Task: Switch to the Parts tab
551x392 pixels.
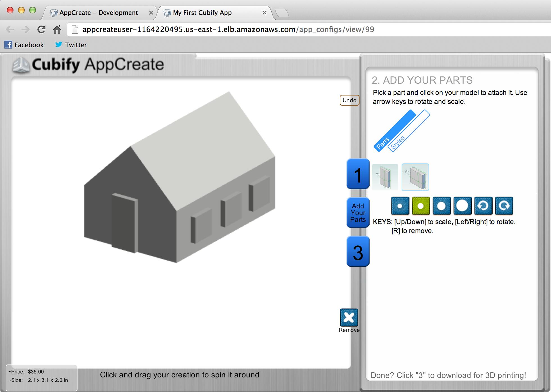Action: [394, 131]
